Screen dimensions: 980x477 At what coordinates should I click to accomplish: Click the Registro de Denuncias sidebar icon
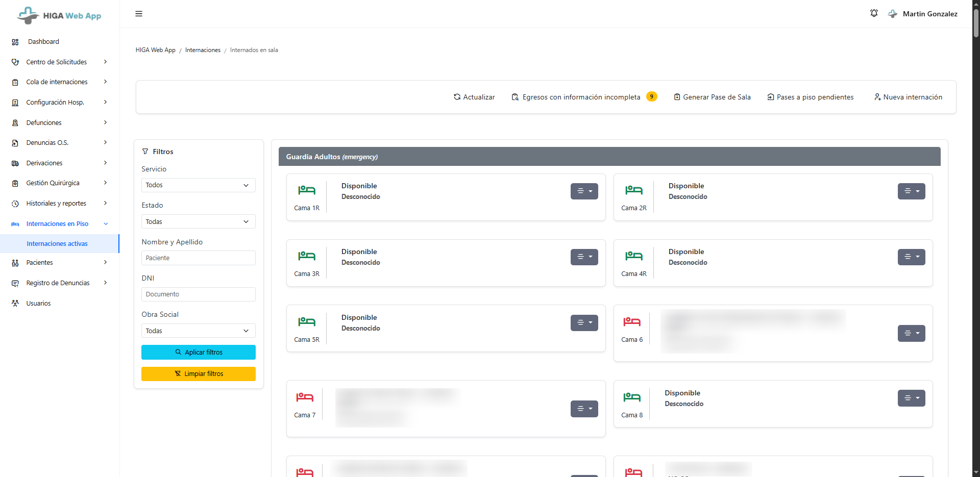tap(15, 283)
